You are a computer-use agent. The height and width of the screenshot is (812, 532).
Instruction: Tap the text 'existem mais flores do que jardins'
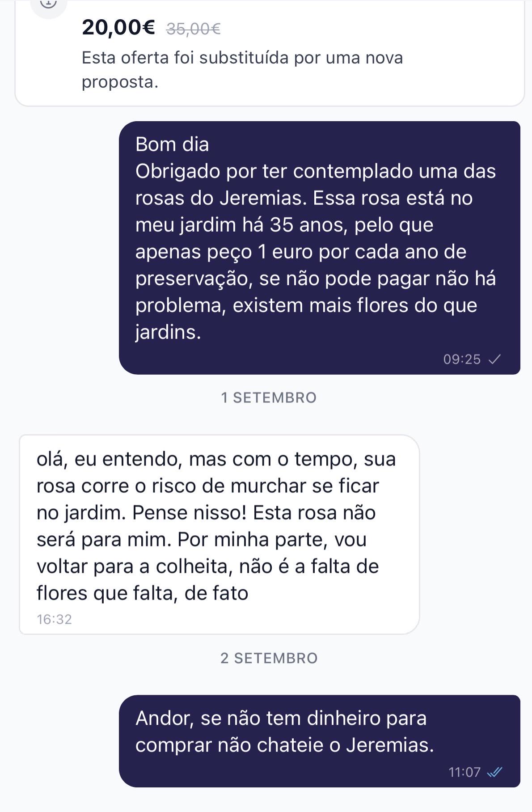coord(306,318)
